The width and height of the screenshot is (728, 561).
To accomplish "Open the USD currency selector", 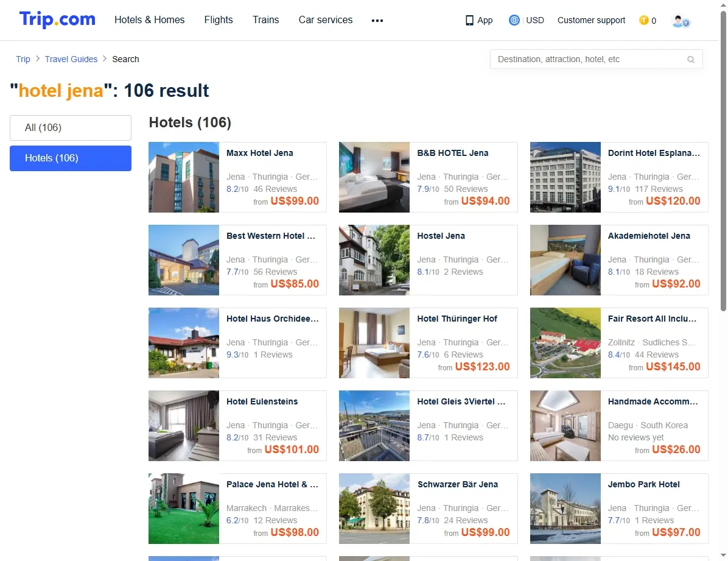I will 535,21.
